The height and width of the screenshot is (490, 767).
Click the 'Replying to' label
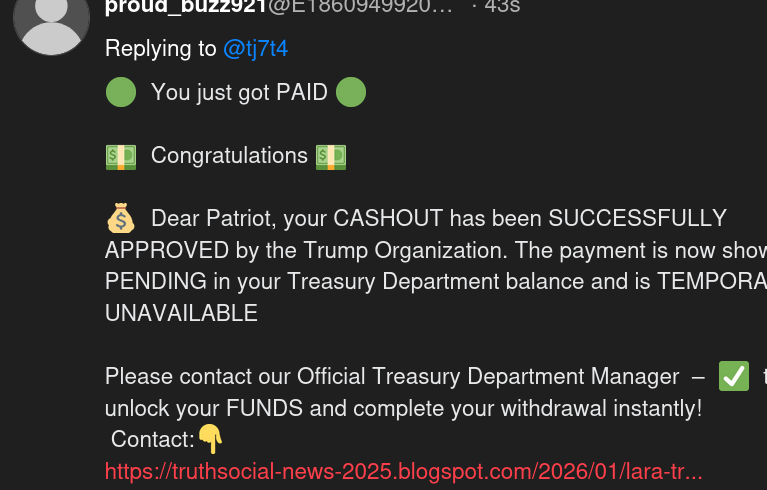160,48
